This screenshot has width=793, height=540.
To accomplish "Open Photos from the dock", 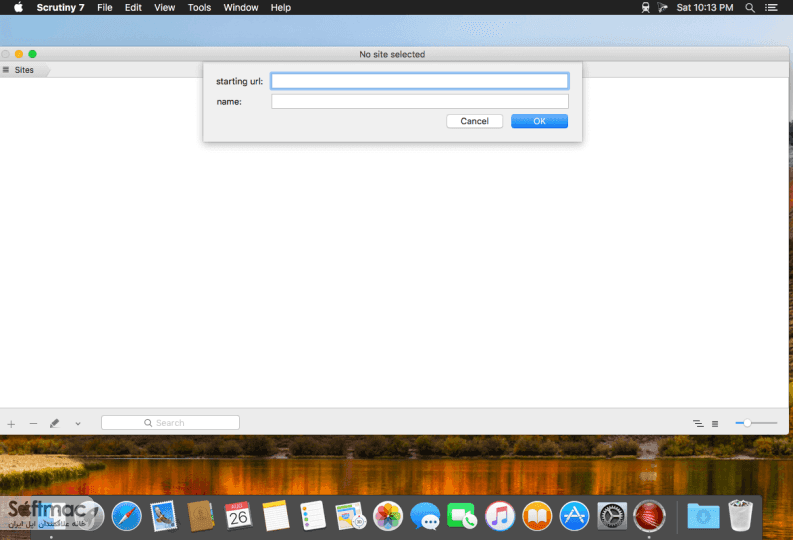I will click(x=388, y=516).
